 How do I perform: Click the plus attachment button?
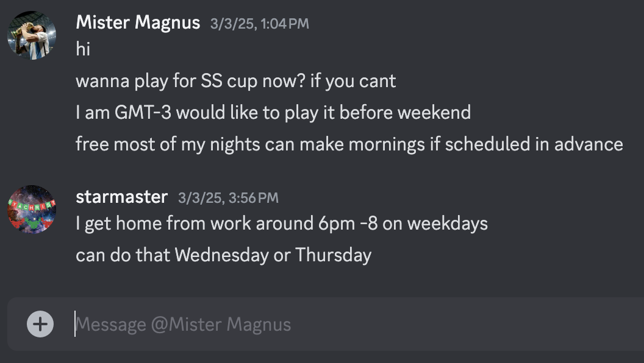[40, 324]
